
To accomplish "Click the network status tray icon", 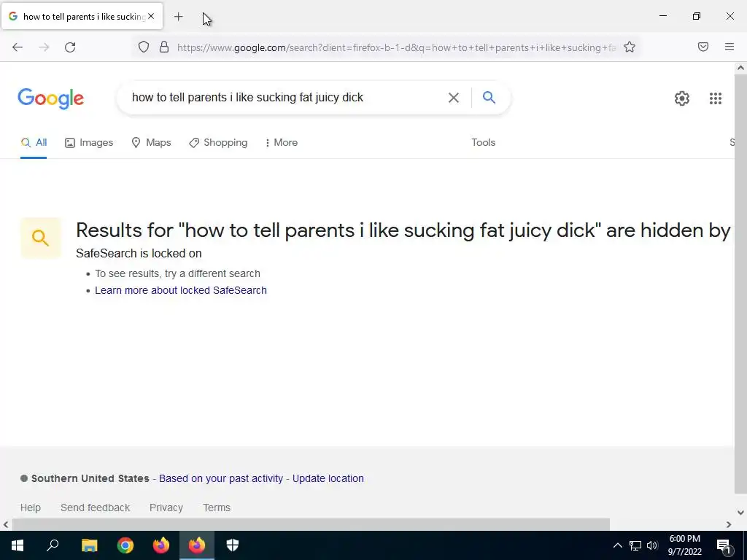I will [635, 545].
